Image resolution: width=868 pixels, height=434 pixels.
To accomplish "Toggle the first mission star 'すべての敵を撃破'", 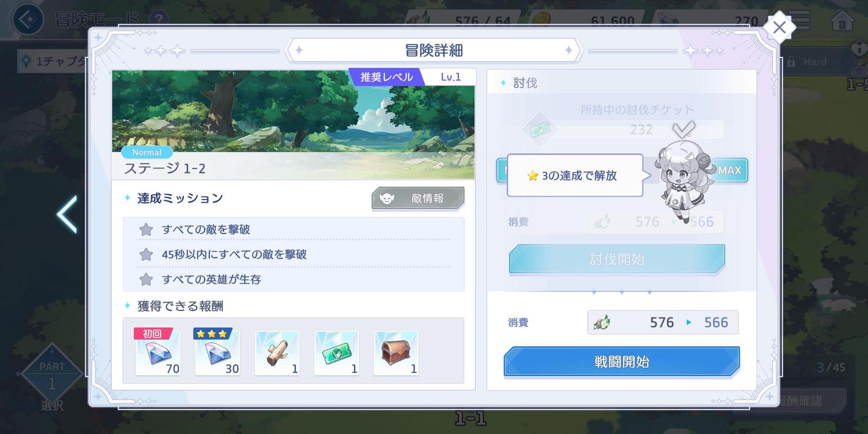I will pyautogui.click(x=146, y=230).
